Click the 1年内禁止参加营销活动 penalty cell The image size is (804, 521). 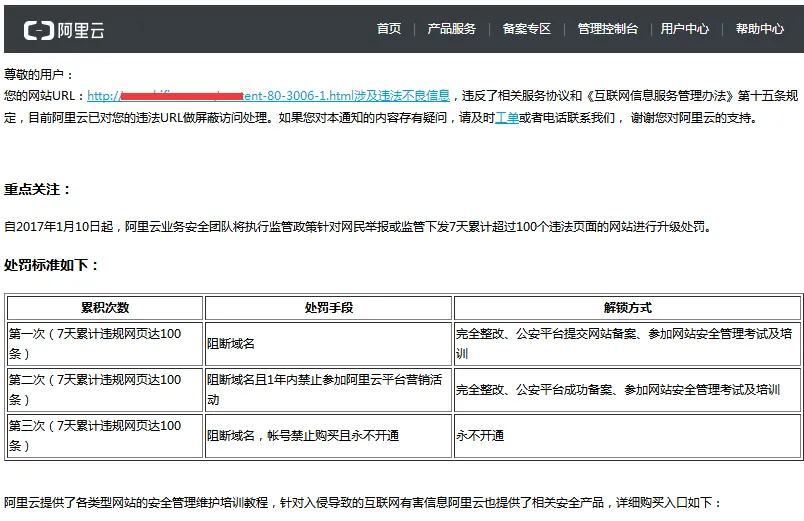(329, 390)
